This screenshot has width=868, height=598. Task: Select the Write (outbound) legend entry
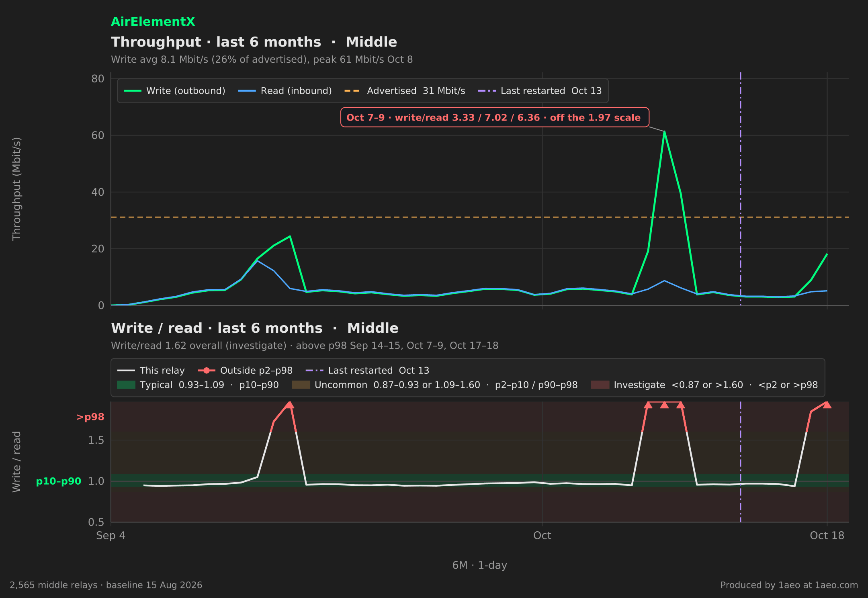click(x=174, y=91)
